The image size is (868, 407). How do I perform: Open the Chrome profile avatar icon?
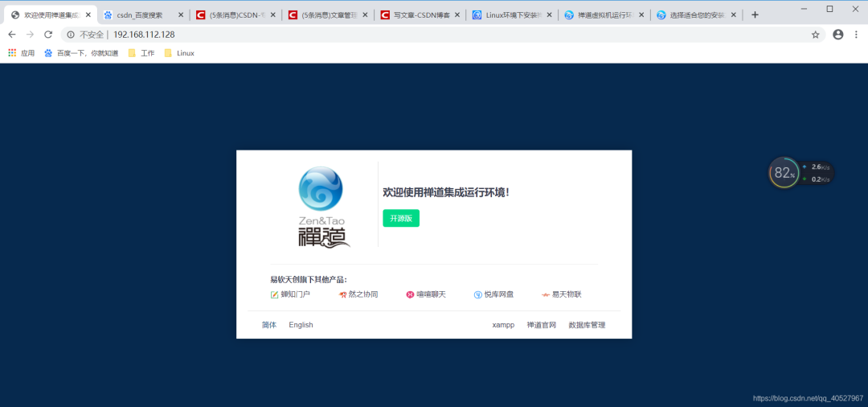[838, 35]
